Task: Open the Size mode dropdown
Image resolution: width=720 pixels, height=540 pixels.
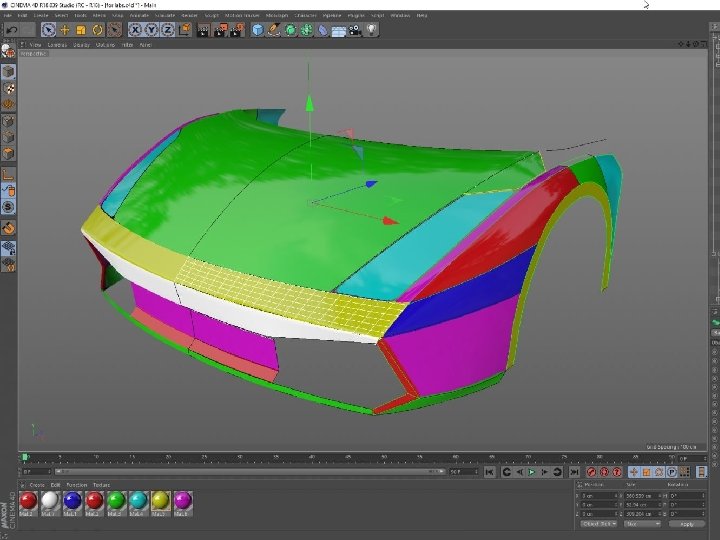Action: tap(642, 524)
